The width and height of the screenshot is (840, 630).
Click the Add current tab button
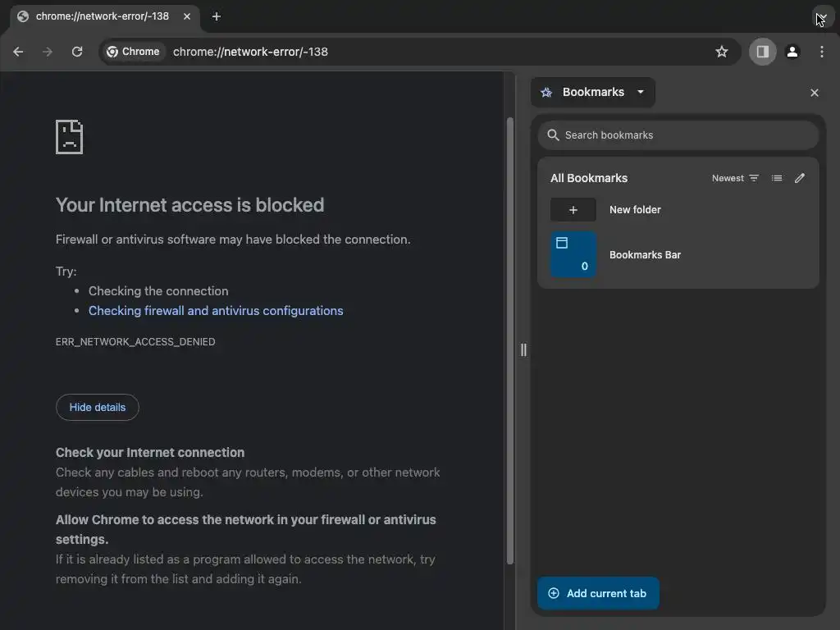pos(598,593)
